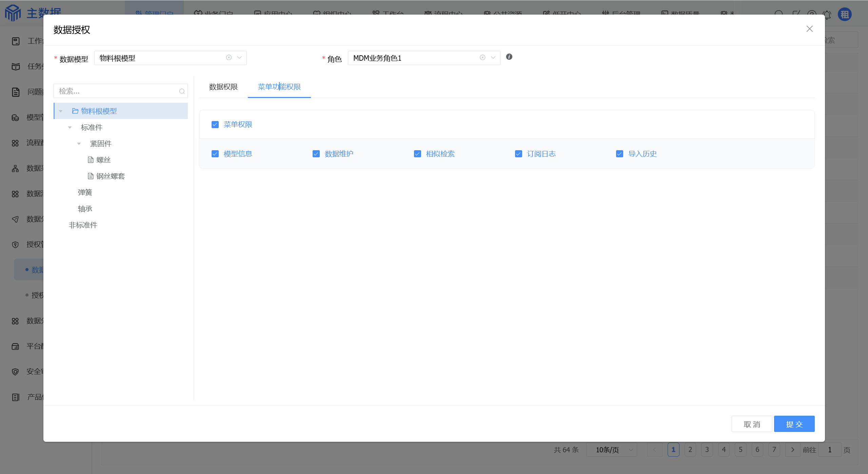
Task: Disable the 相似检索 checkbox
Action: [417, 154]
